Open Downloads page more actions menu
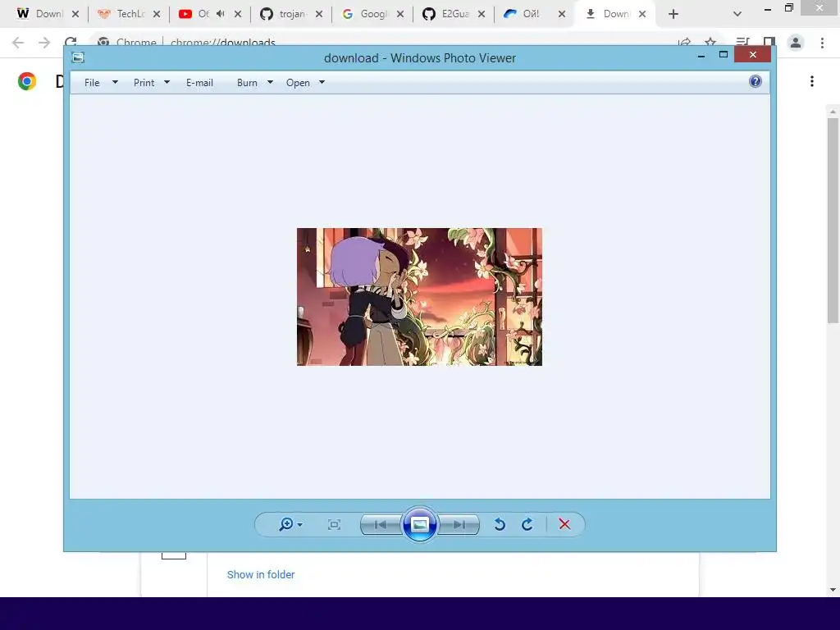Screen dimensions: 840x630 tap(812, 81)
